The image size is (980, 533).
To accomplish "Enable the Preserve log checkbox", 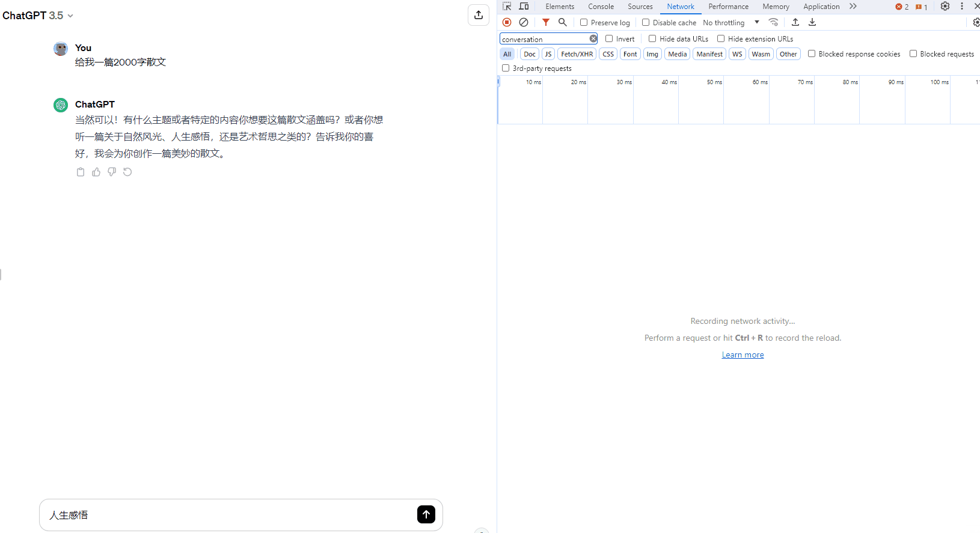I will tap(584, 22).
